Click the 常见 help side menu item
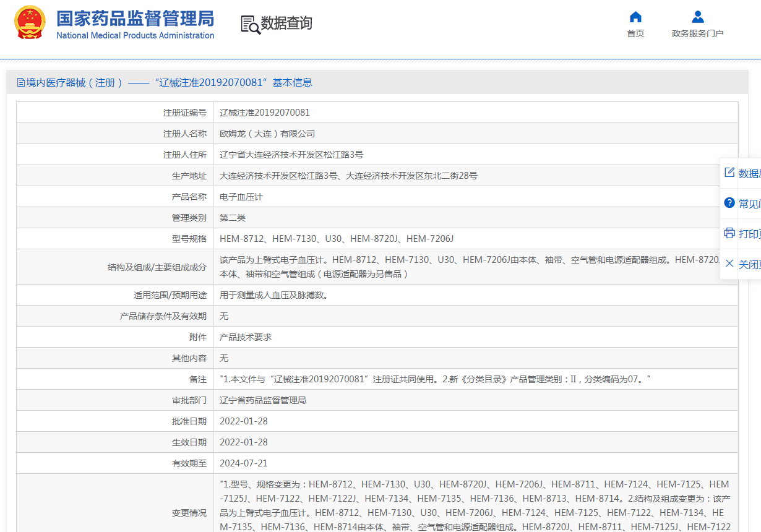Screen dimensions: 761x532 click(x=749, y=204)
